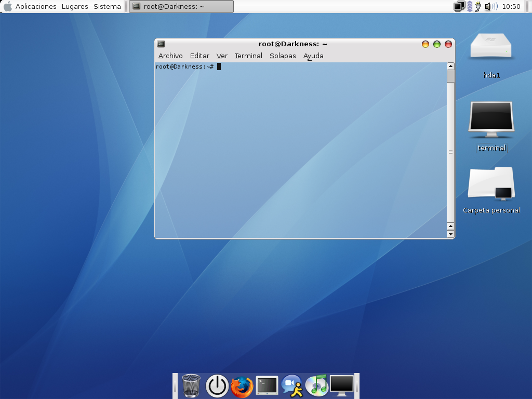The height and width of the screenshot is (399, 532).
Task: Click the dock's left edge handle
Action: (x=175, y=386)
